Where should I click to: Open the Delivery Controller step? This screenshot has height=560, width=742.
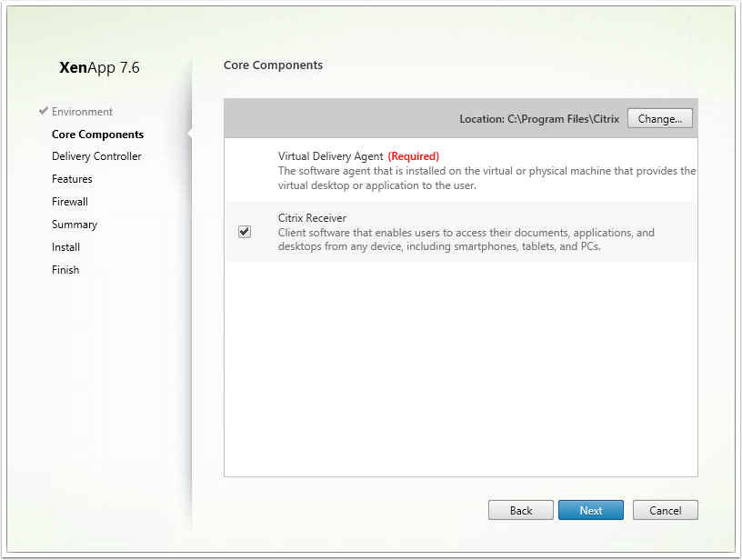(x=96, y=156)
